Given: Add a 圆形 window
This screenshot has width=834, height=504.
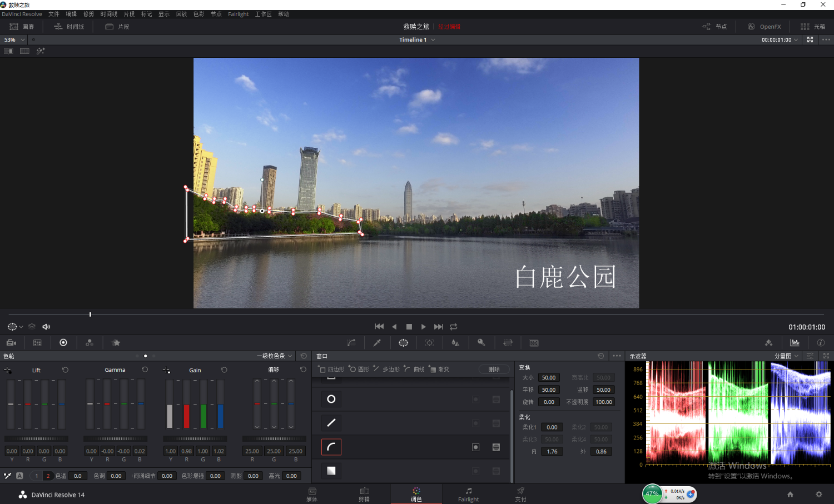Looking at the screenshot, I should click(x=359, y=370).
